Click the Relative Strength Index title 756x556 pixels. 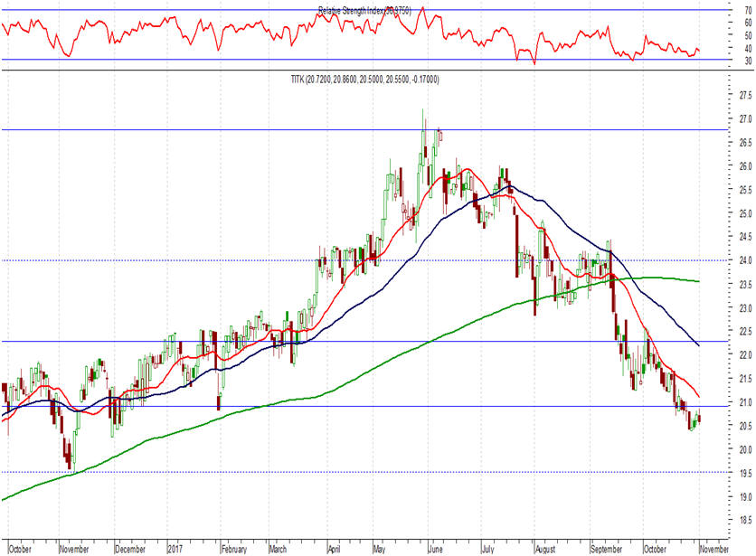pyautogui.click(x=364, y=11)
